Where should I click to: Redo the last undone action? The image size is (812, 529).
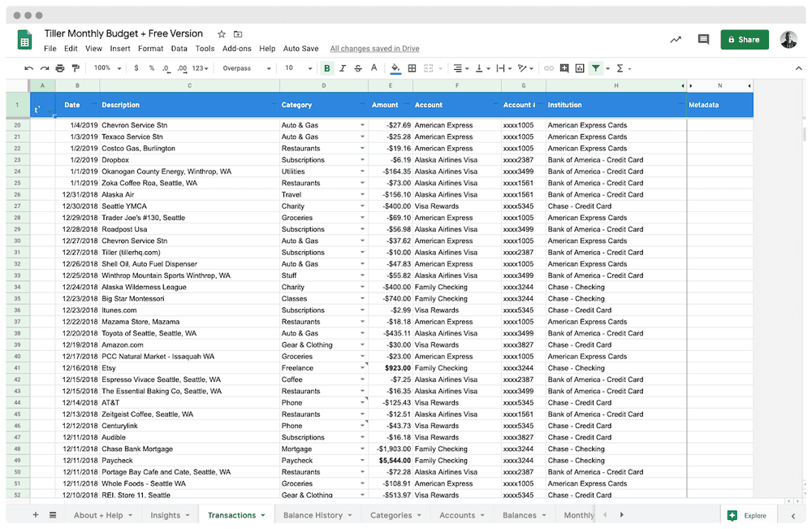(x=45, y=68)
